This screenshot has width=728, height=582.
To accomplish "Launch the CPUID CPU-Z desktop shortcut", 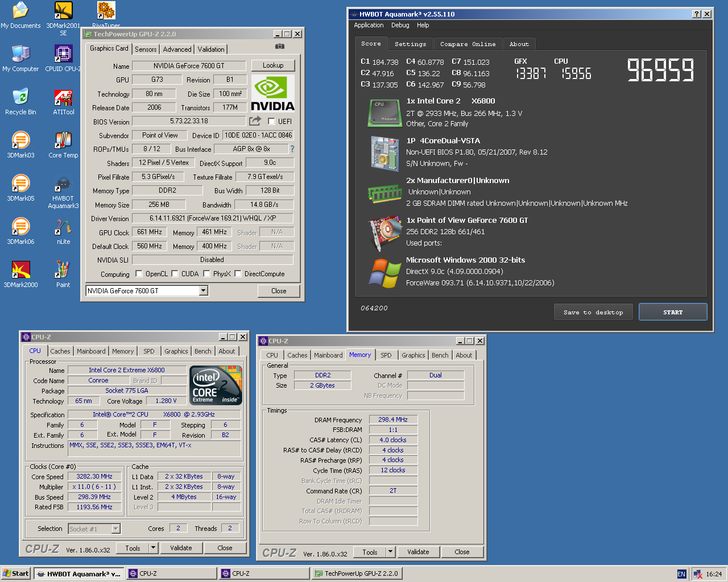I will pos(63,59).
